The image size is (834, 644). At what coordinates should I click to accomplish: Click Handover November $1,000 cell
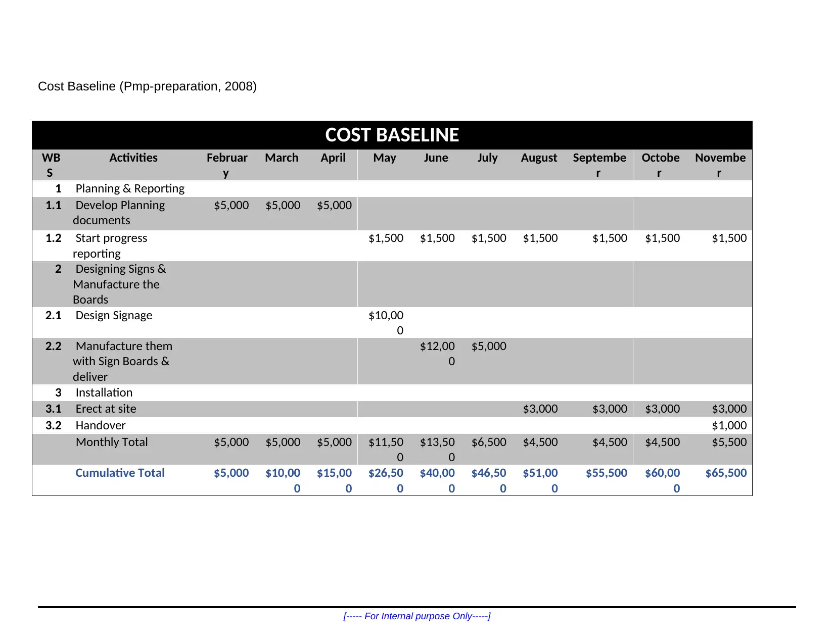729,425
